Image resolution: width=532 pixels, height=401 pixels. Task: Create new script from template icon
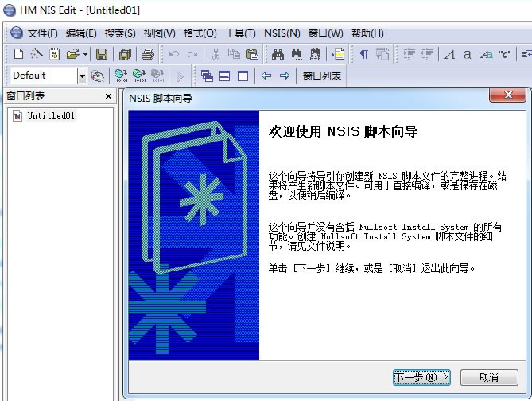click(54, 54)
